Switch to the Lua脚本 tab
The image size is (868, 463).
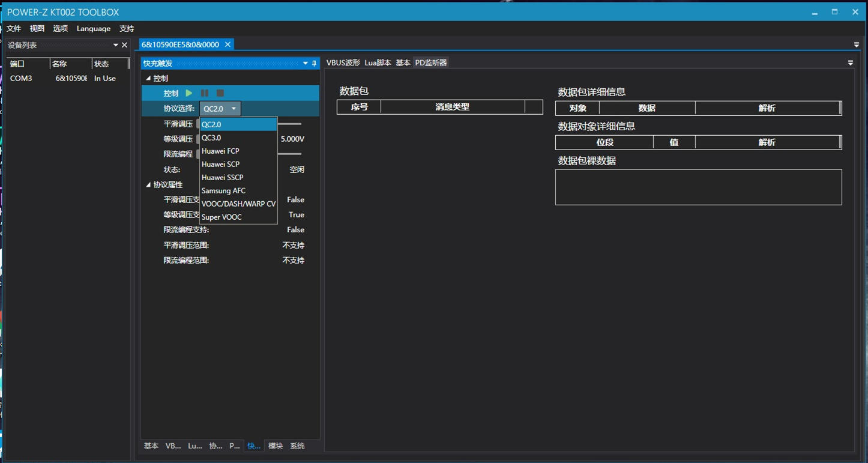(378, 62)
